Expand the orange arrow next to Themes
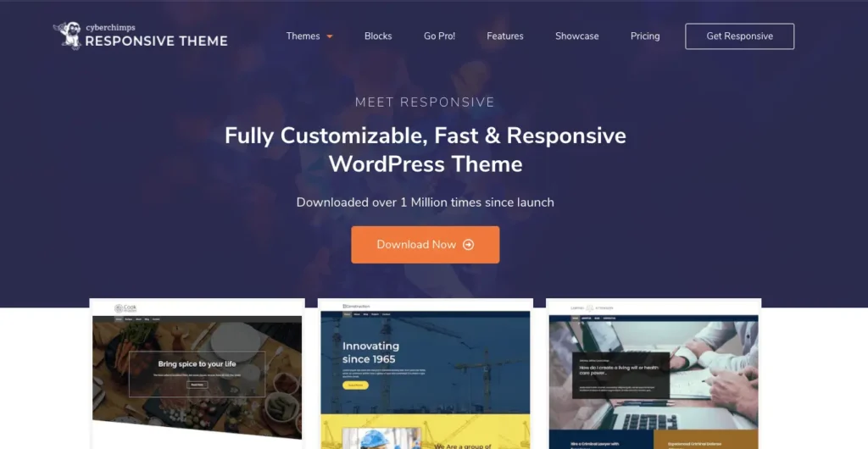Viewport: 868px width, 449px height. pyautogui.click(x=330, y=36)
